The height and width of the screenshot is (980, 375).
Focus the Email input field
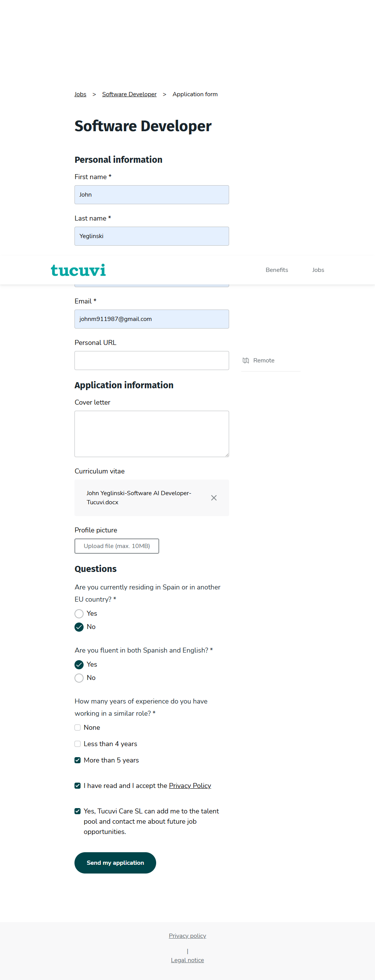click(152, 319)
